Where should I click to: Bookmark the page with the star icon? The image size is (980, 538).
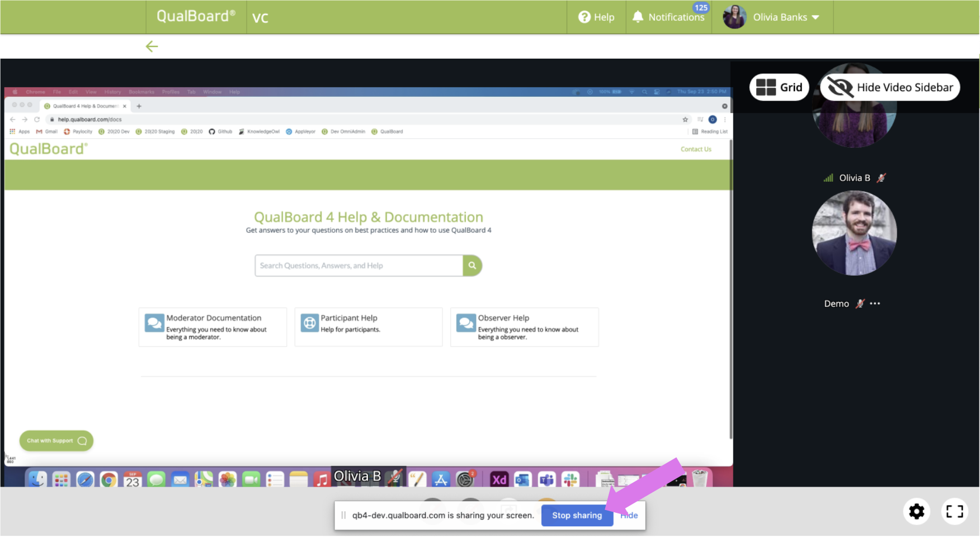pos(685,119)
